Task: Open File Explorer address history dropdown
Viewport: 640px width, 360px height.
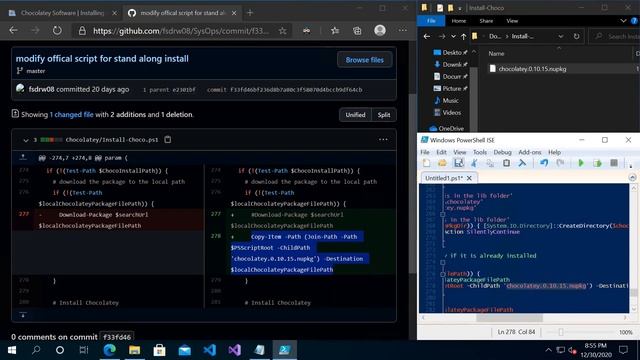Action: click(561, 36)
